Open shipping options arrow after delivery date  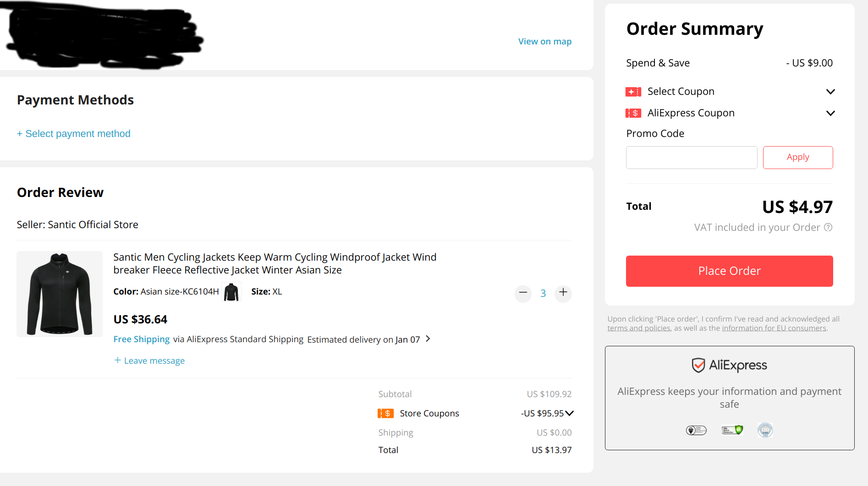(x=428, y=339)
